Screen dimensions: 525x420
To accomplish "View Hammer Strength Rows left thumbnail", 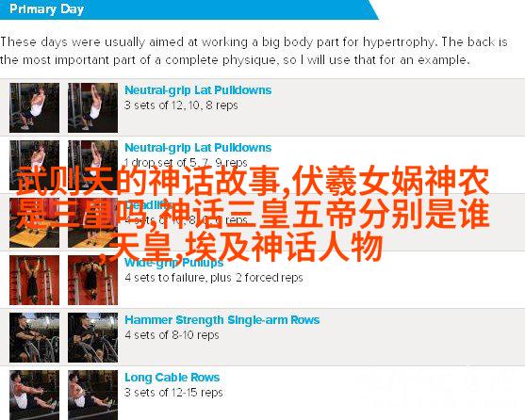I will (x=35, y=338).
